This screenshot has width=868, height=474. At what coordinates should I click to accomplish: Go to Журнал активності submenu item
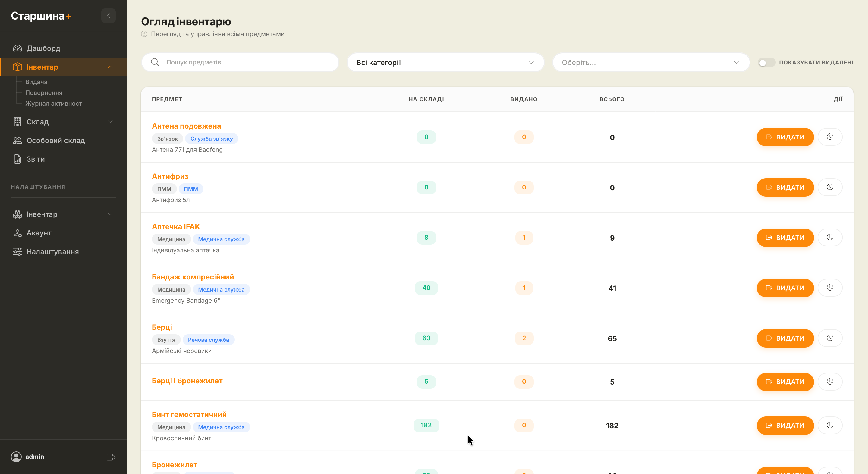(x=54, y=103)
